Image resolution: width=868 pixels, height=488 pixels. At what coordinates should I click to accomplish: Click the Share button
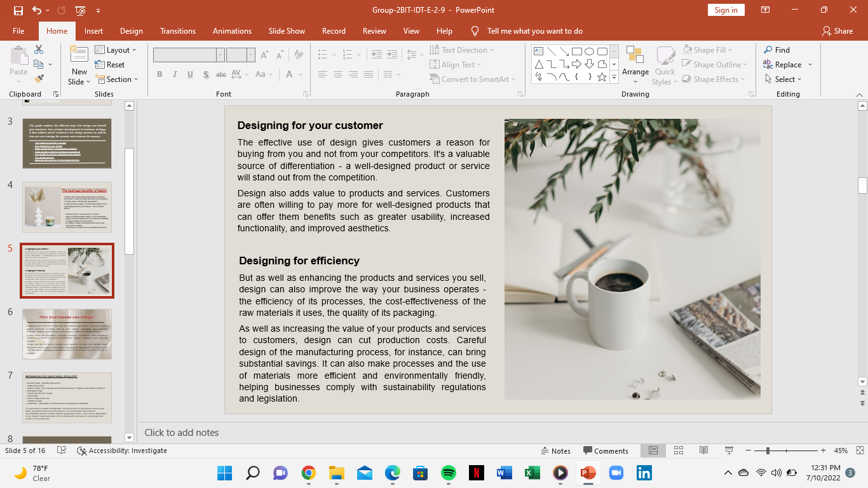837,31
